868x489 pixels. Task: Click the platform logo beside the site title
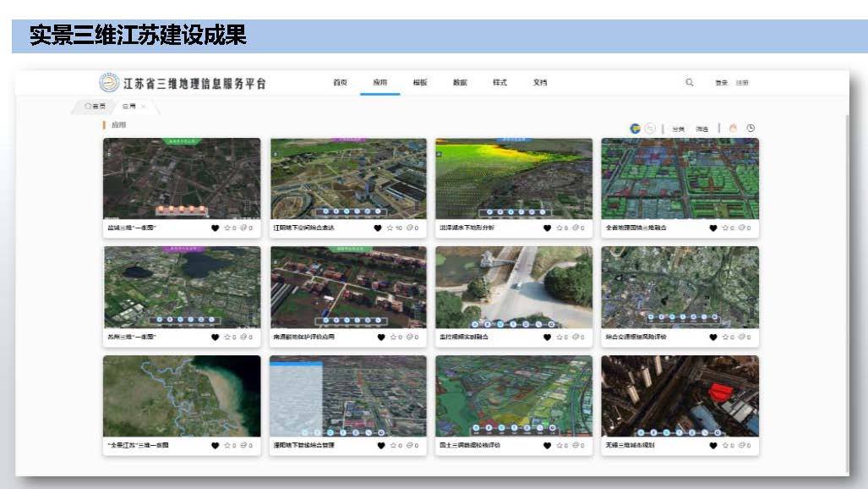tap(110, 83)
